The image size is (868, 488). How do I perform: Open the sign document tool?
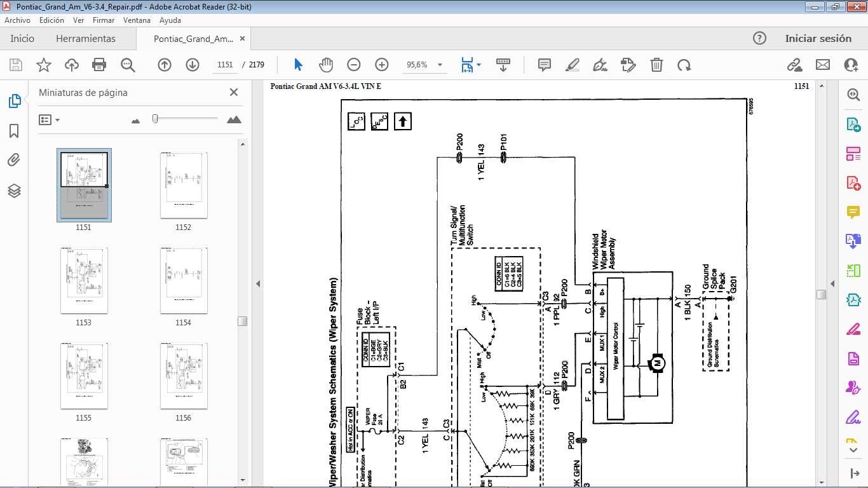[x=600, y=65]
